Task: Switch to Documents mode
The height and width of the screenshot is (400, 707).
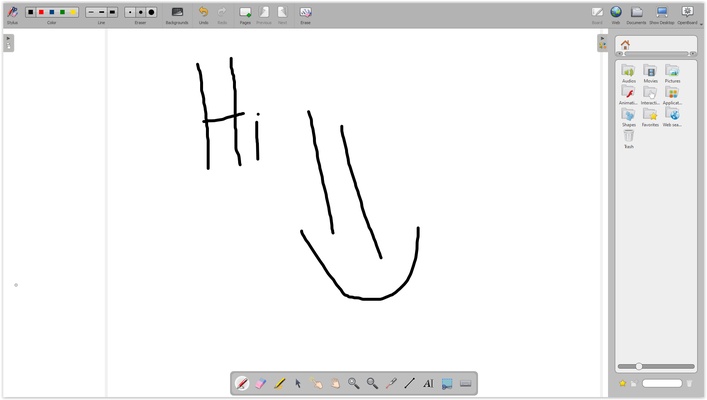Action: click(637, 13)
